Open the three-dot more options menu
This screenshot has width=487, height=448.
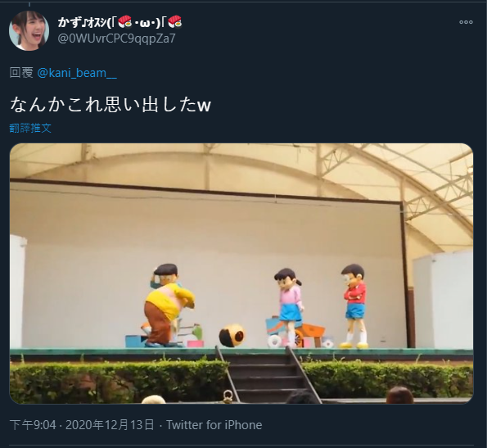tap(466, 22)
